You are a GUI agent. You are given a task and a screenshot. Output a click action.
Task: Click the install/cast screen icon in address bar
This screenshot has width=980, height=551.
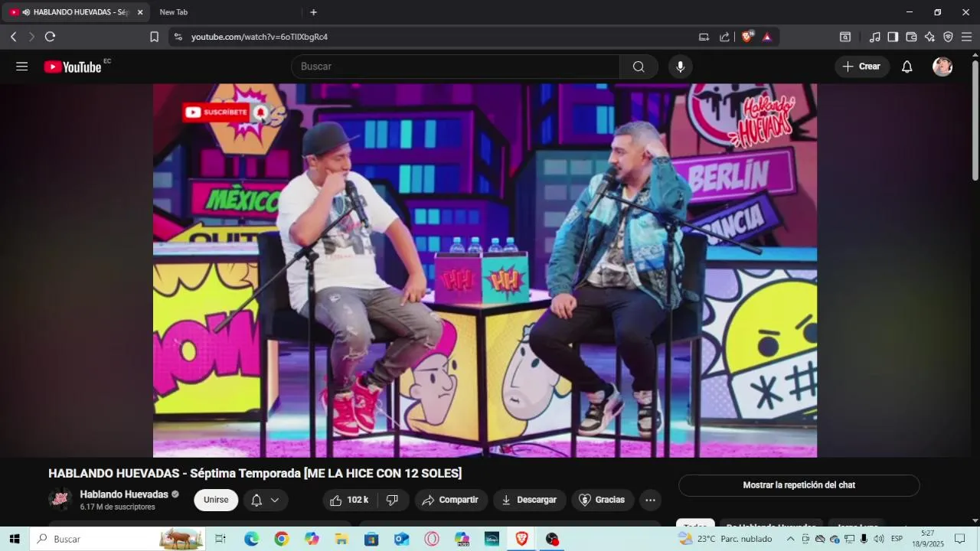[704, 37]
